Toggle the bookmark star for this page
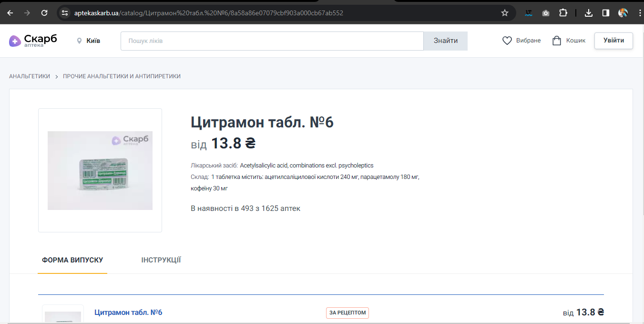 (504, 13)
